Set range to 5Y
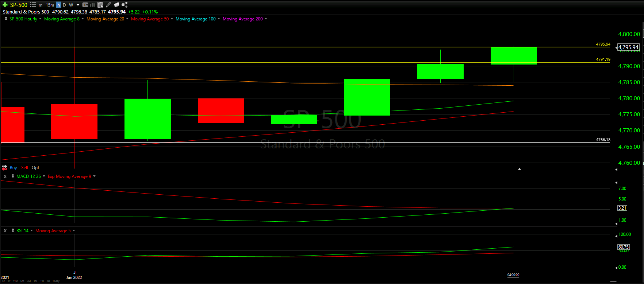644x284 pixels. [x=4, y=281]
